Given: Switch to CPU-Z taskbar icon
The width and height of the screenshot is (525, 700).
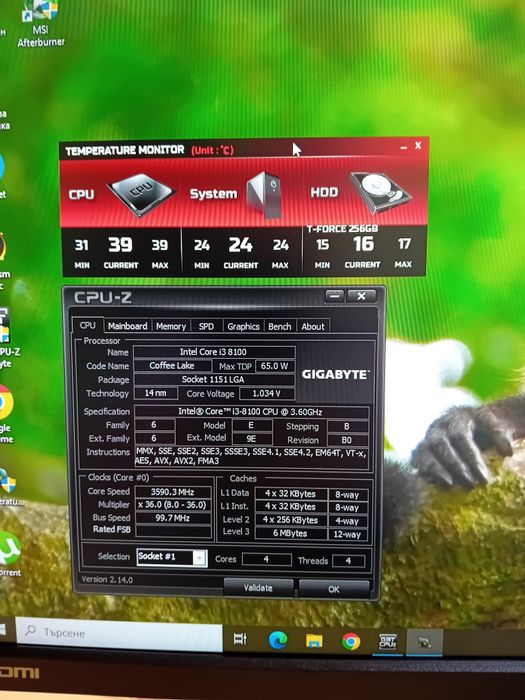Looking at the screenshot, I should tap(387, 642).
